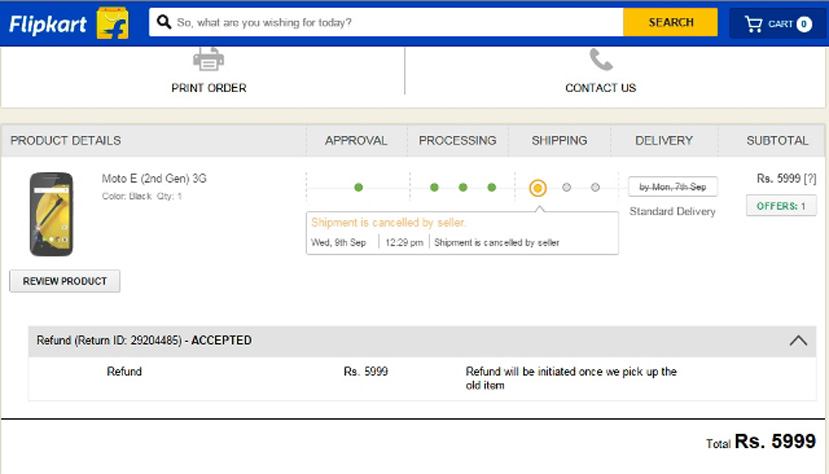Image resolution: width=829 pixels, height=474 pixels.
Task: Click the SUBTOTAL column header
Action: click(x=777, y=141)
